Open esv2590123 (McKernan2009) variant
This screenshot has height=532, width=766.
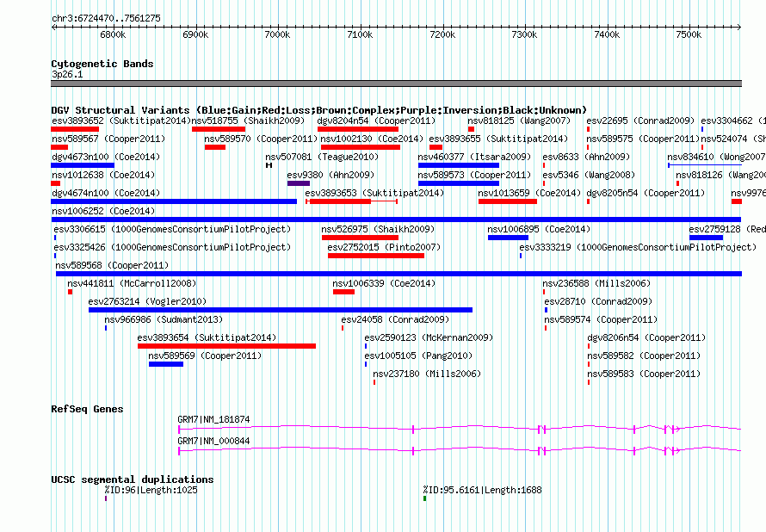tap(429, 337)
